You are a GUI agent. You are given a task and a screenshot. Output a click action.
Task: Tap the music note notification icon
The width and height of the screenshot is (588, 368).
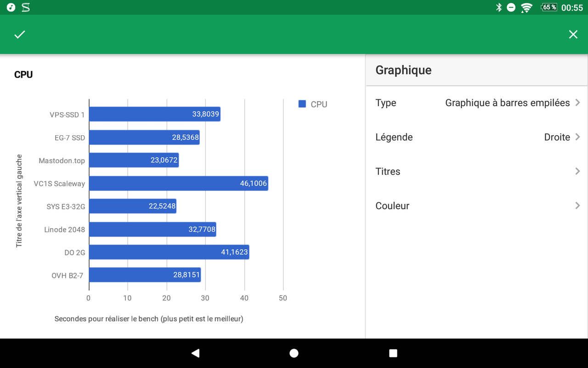tap(11, 7)
